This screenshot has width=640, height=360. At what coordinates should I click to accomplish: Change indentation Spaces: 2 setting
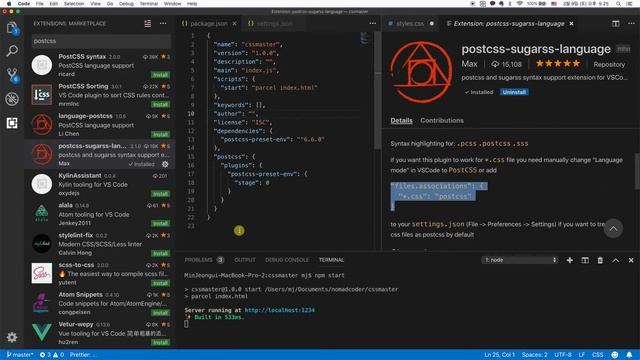[x=534, y=355]
